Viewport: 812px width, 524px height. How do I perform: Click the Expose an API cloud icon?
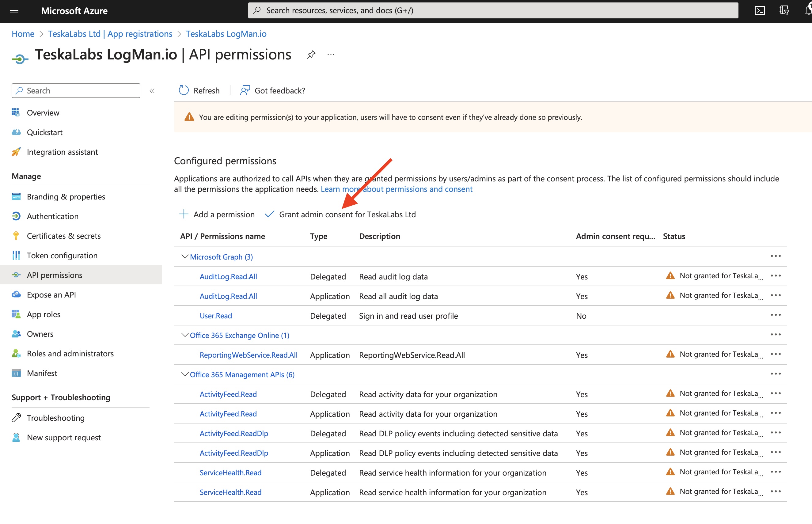coord(16,295)
